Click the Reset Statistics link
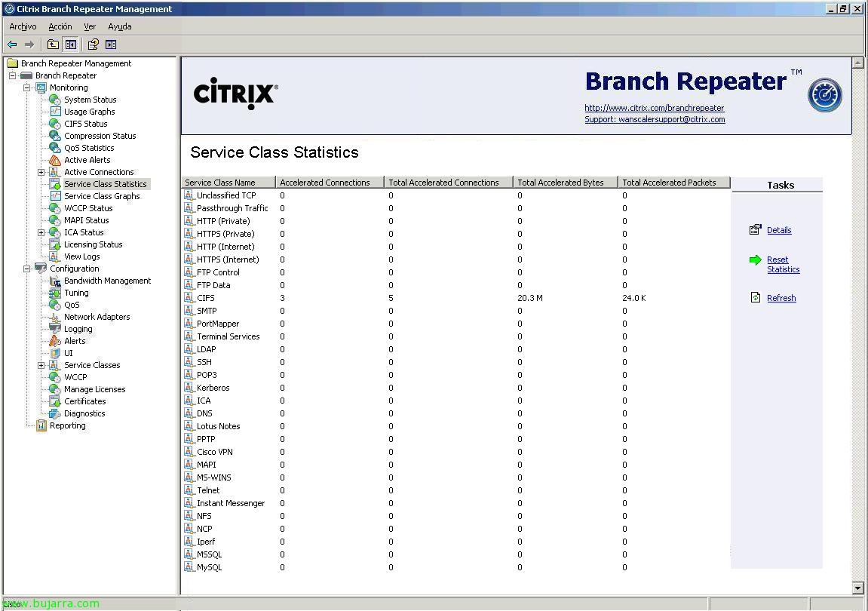Screen dimensions: 868x611 784,265
